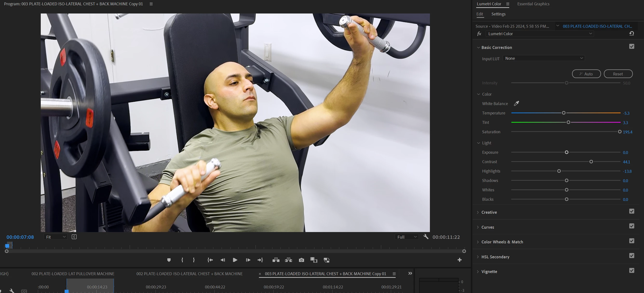Click the Lift button in transport controls
The height and width of the screenshot is (293, 644).
pyautogui.click(x=276, y=260)
